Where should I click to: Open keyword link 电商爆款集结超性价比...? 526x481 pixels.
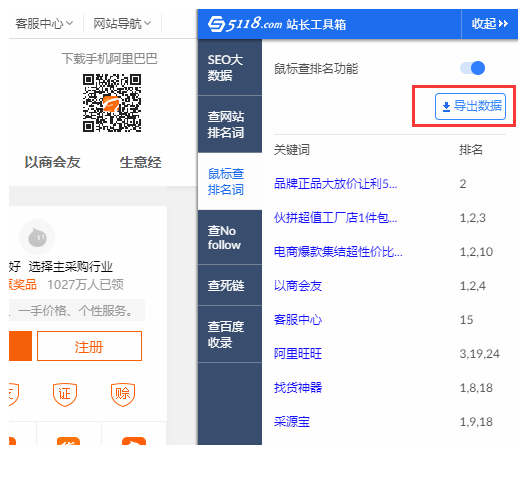(338, 252)
